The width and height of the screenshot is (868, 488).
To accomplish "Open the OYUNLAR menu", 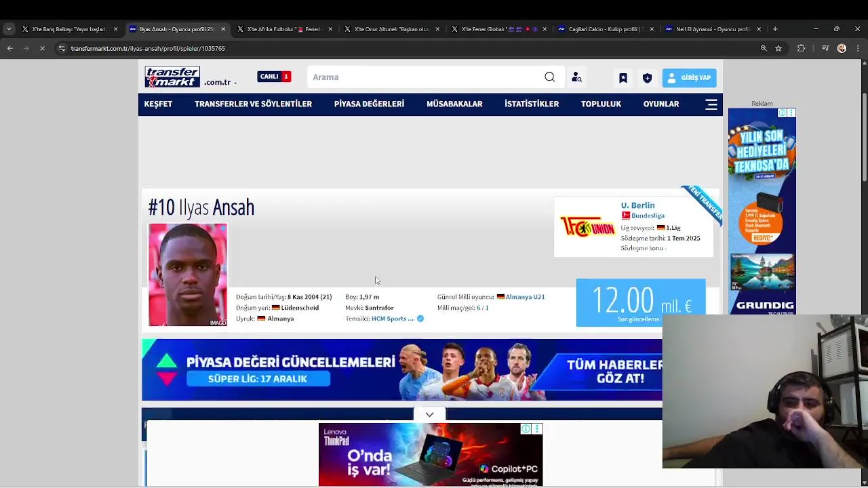I will (x=661, y=104).
